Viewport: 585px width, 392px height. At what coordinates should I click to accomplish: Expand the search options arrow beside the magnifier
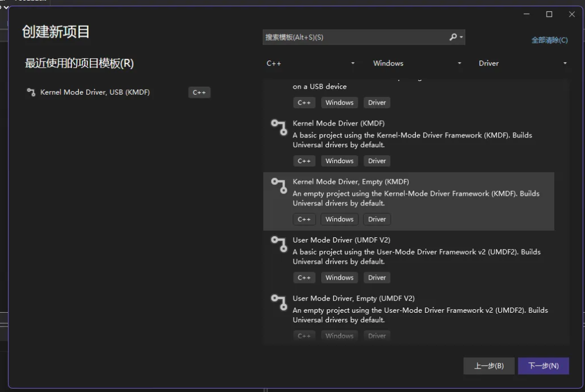[x=460, y=37]
